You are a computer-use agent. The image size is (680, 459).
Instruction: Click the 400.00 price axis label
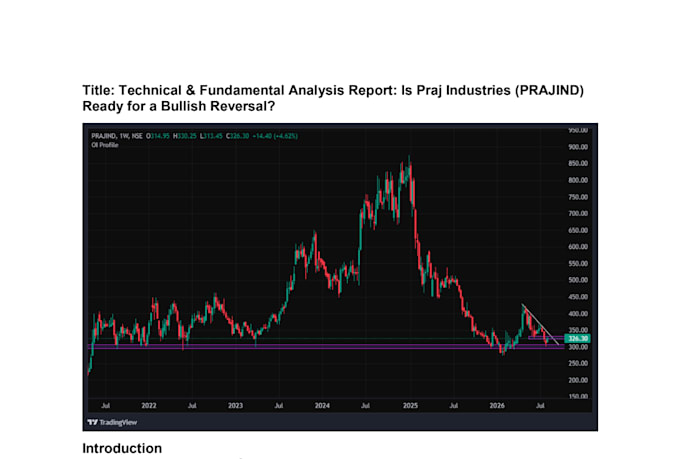pyautogui.click(x=578, y=314)
